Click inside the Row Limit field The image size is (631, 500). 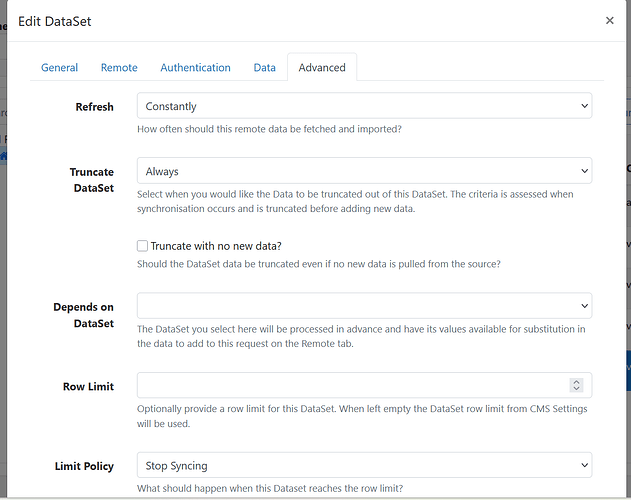pyautogui.click(x=364, y=385)
